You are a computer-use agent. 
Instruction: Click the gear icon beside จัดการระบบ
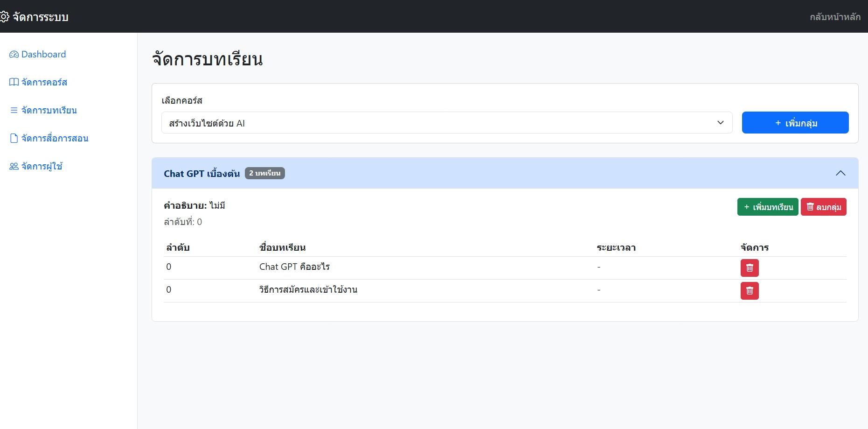[x=4, y=17]
